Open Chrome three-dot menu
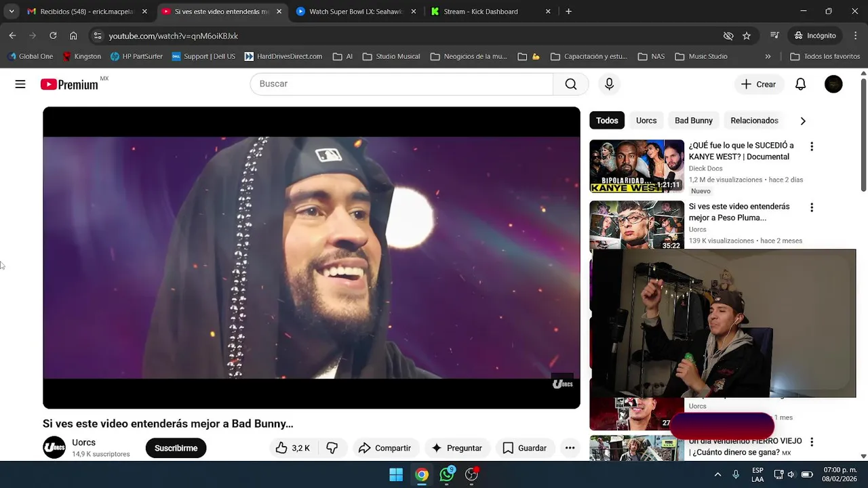 855,35
